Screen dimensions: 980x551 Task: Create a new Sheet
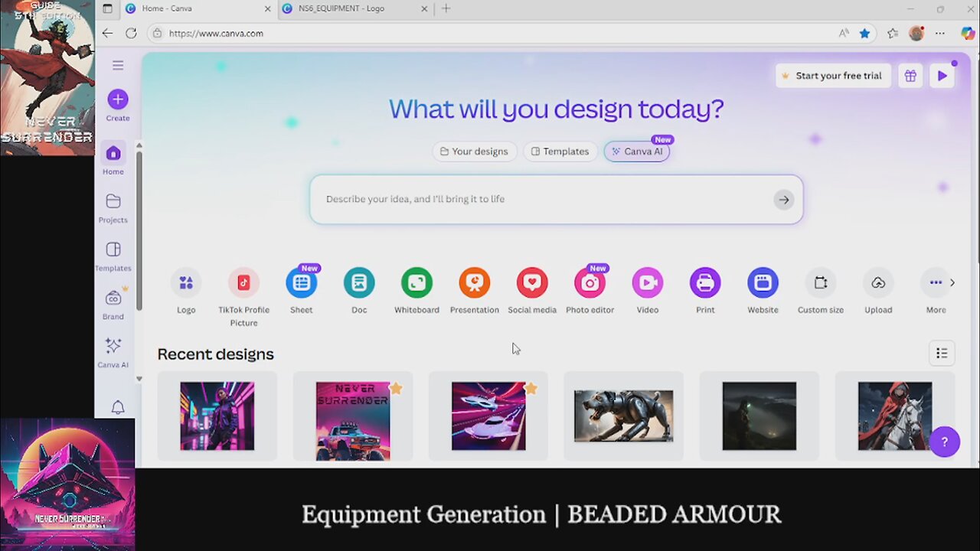[x=302, y=291]
